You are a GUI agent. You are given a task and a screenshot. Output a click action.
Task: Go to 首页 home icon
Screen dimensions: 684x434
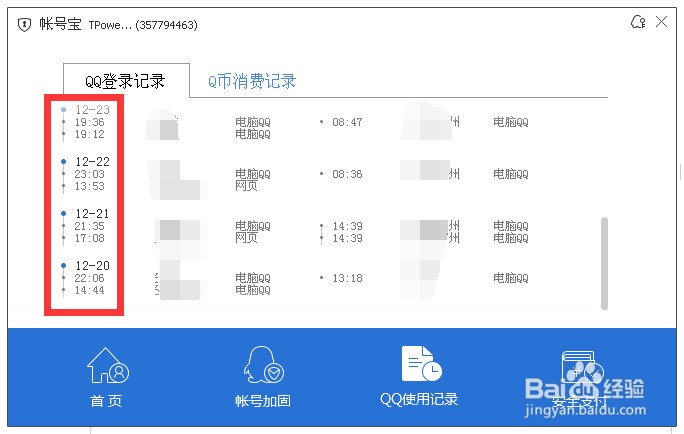(x=108, y=365)
